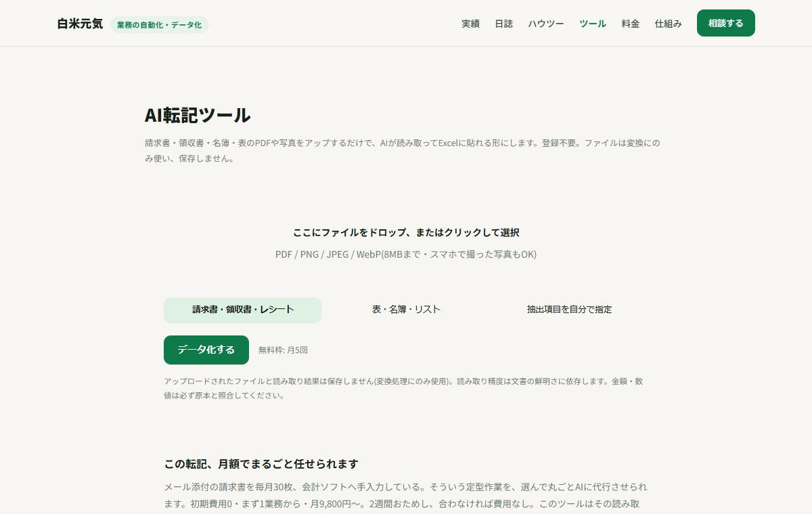
Task: Select the 請求書・領収書・レシート mode tab
Action: [242, 310]
